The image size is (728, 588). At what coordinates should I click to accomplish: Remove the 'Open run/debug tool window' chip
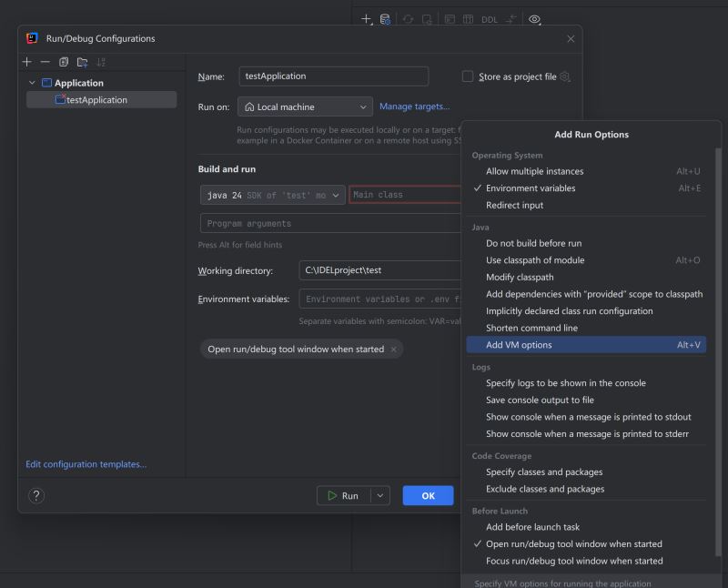(x=394, y=350)
